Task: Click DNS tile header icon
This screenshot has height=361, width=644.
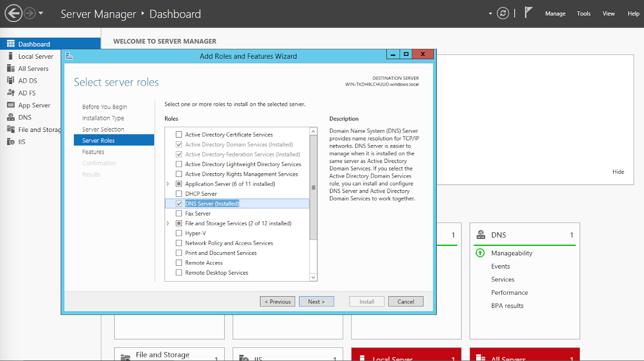Action: pyautogui.click(x=481, y=235)
